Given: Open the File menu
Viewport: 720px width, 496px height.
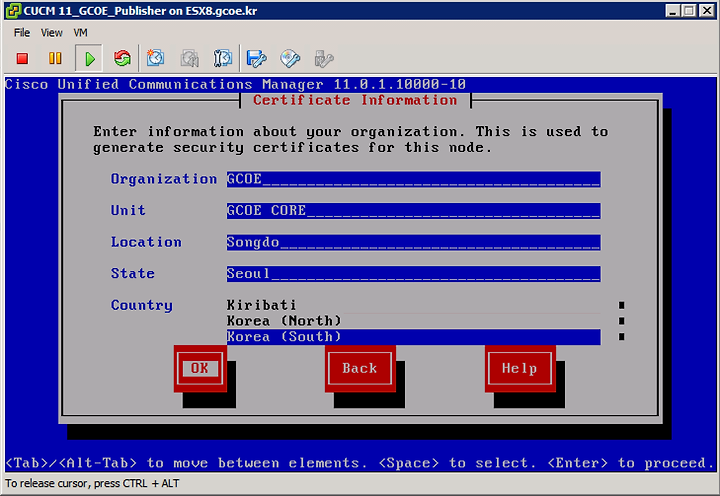Looking at the screenshot, I should click(x=22, y=33).
